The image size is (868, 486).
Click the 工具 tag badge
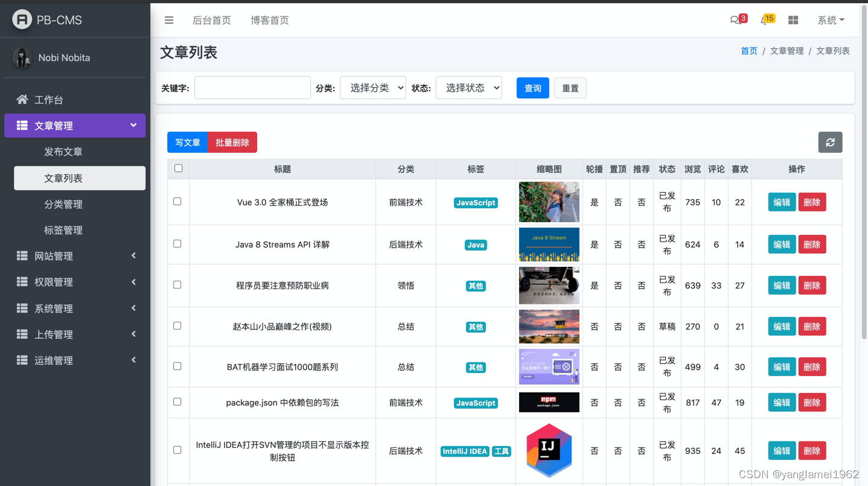pyautogui.click(x=502, y=452)
